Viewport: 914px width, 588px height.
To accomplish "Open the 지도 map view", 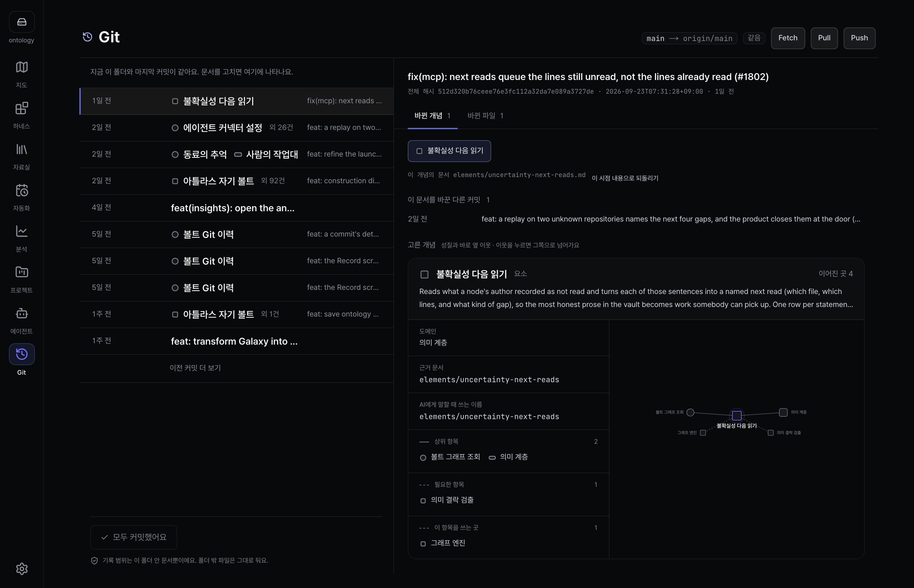I will pos(22,74).
